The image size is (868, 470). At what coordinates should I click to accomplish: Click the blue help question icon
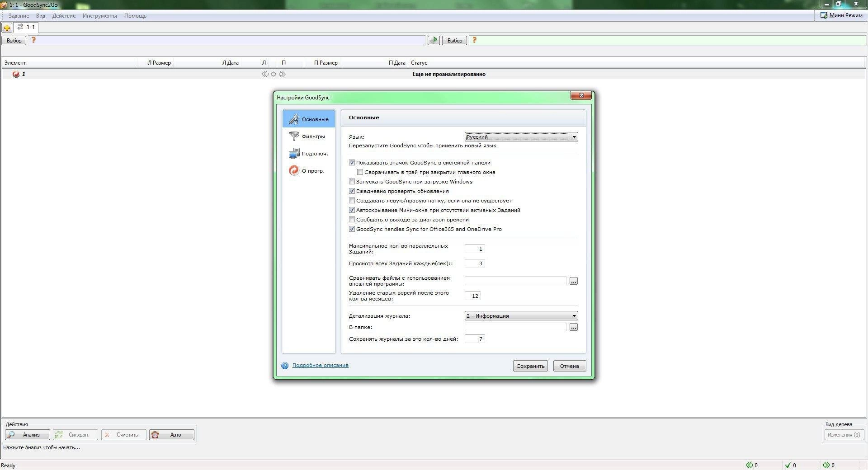click(285, 366)
